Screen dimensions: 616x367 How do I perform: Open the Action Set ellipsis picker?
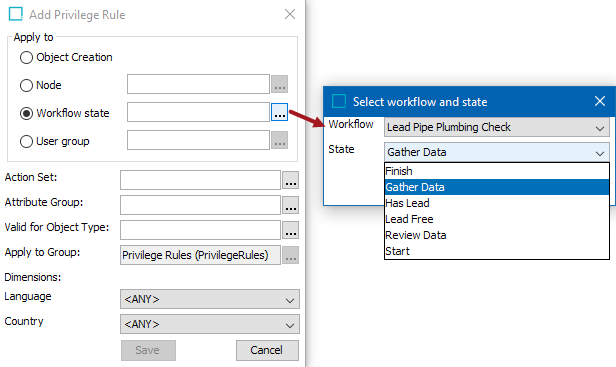290,180
